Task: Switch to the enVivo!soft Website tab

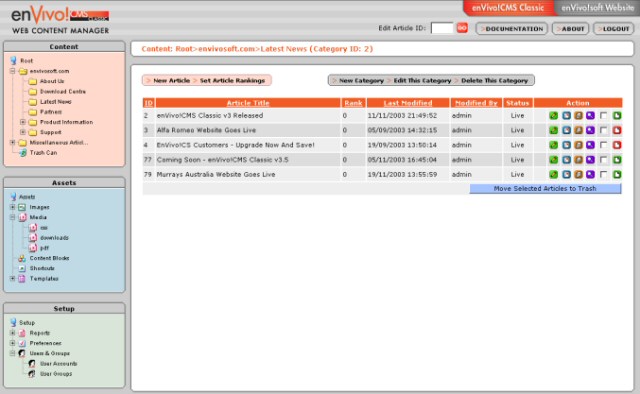Action: [597, 8]
